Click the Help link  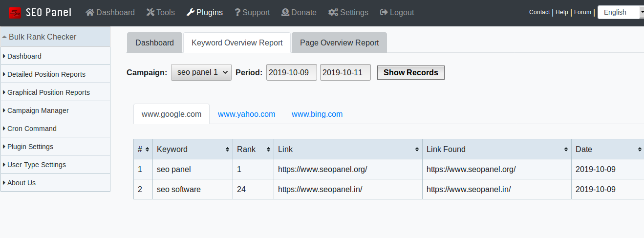(x=562, y=12)
